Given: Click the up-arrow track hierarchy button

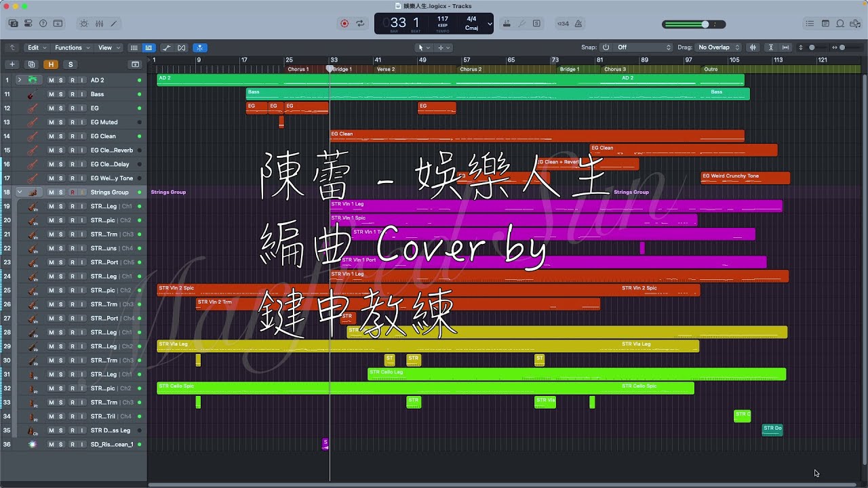Looking at the screenshot, I should point(12,47).
